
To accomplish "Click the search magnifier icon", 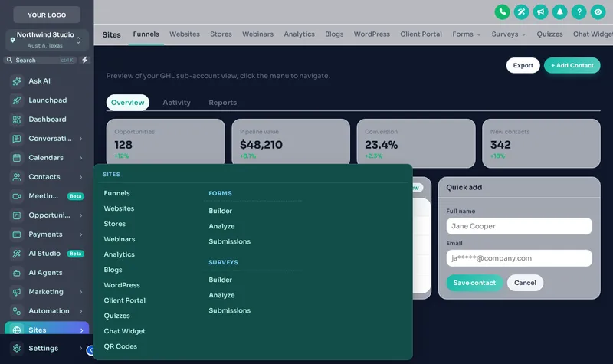I will click(x=9, y=60).
